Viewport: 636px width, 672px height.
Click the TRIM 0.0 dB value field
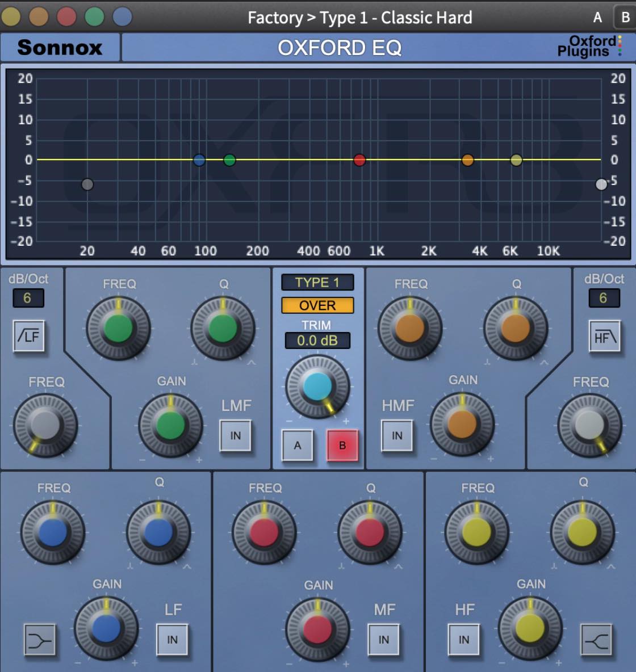[x=317, y=341]
